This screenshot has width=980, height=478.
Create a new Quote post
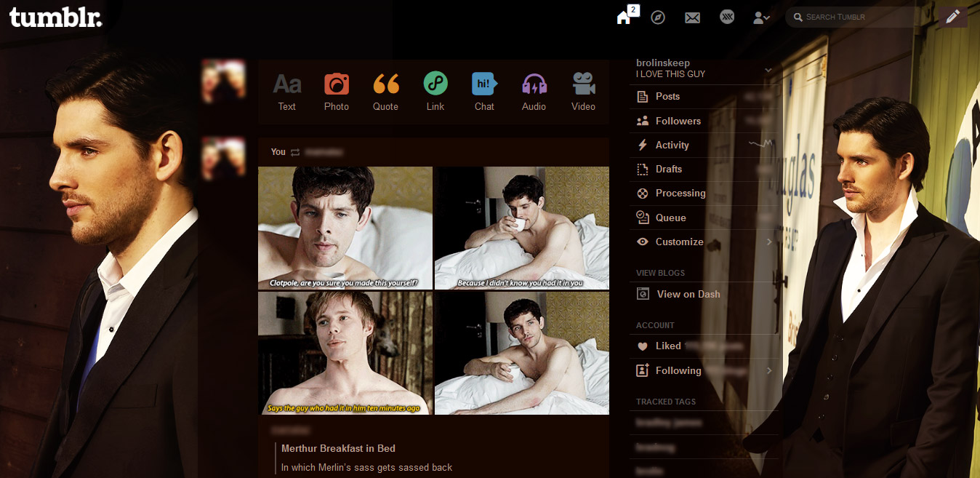[386, 92]
